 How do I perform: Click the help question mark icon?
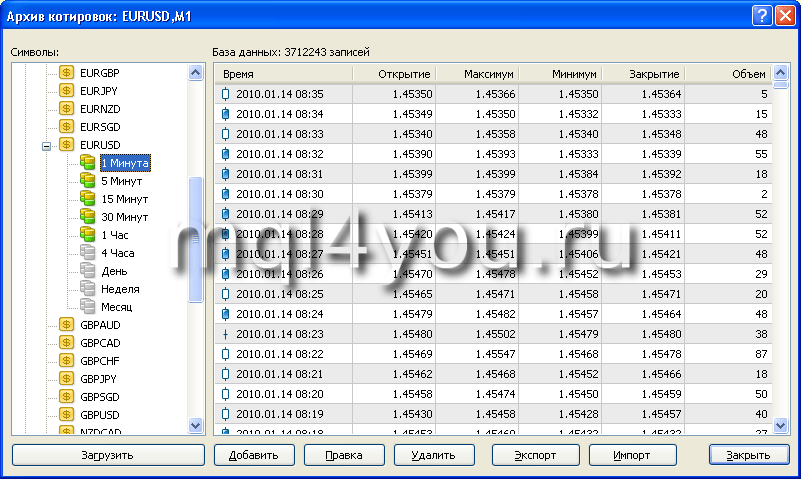click(x=762, y=15)
